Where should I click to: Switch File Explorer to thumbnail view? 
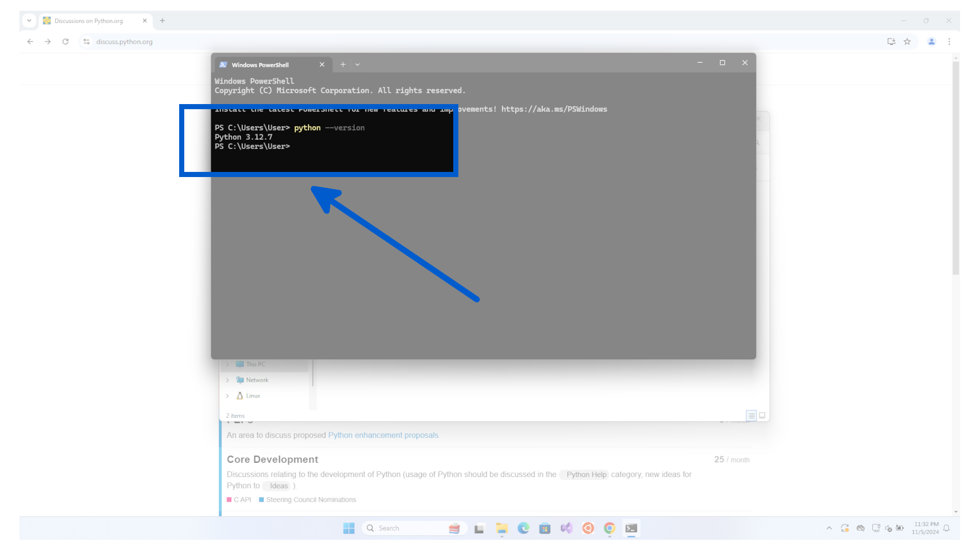pyautogui.click(x=762, y=415)
